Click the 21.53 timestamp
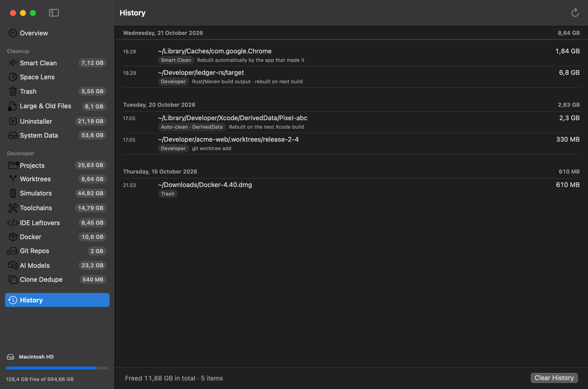Screen dimensions: 588x389 tap(129, 185)
